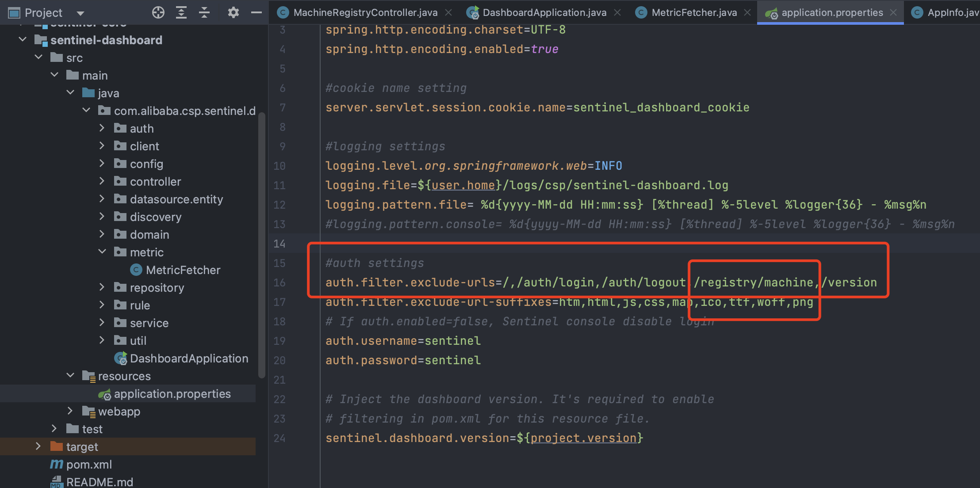
Task: Select the MetricFetcher class icon in tree
Action: point(136,270)
